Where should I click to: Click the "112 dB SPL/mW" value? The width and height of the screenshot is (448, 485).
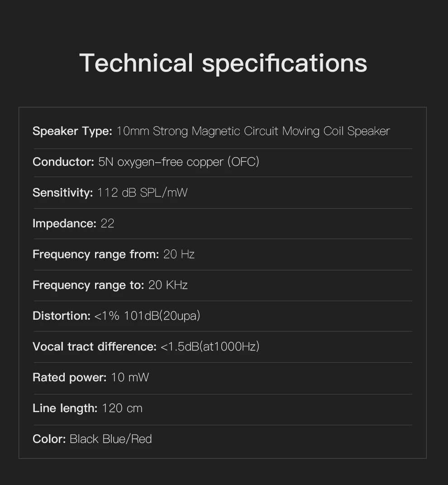point(142,193)
